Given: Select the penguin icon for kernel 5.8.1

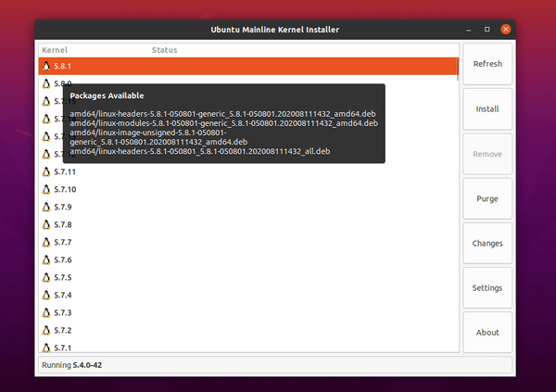Looking at the screenshot, I should 46,66.
